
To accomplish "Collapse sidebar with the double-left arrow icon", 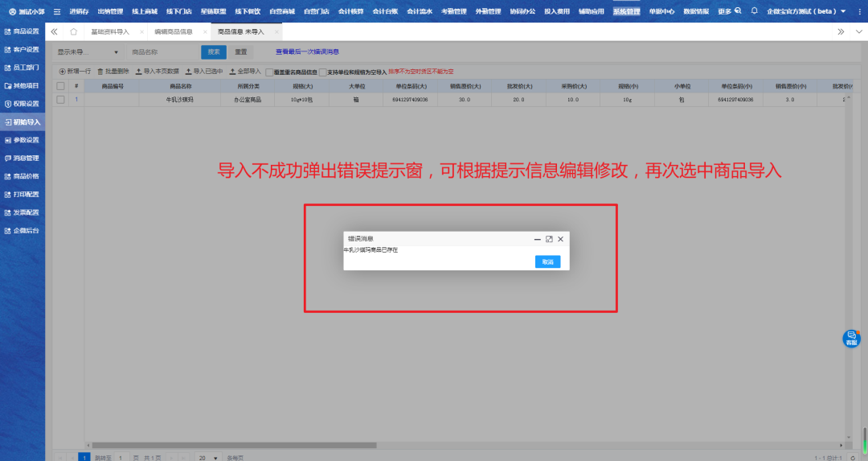I will click(x=54, y=31).
